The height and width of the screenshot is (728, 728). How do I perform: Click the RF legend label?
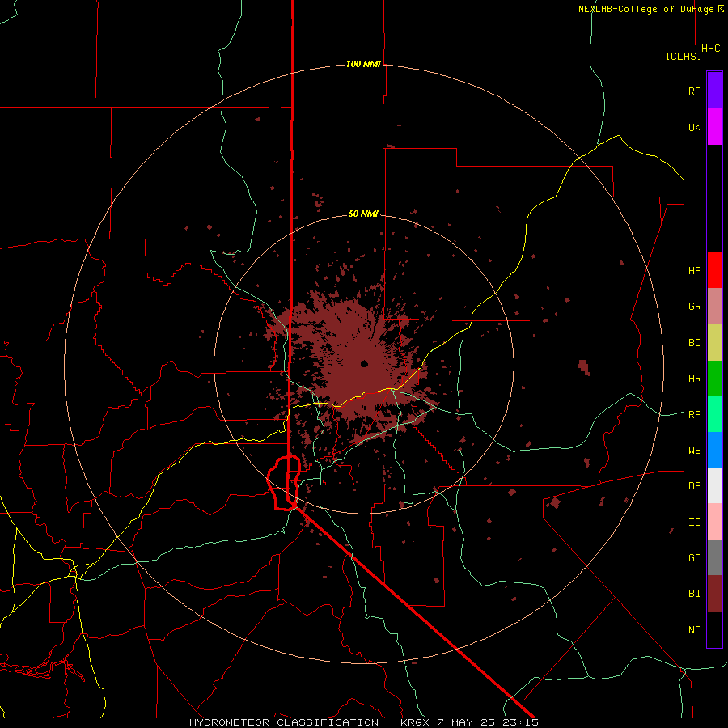(x=694, y=91)
